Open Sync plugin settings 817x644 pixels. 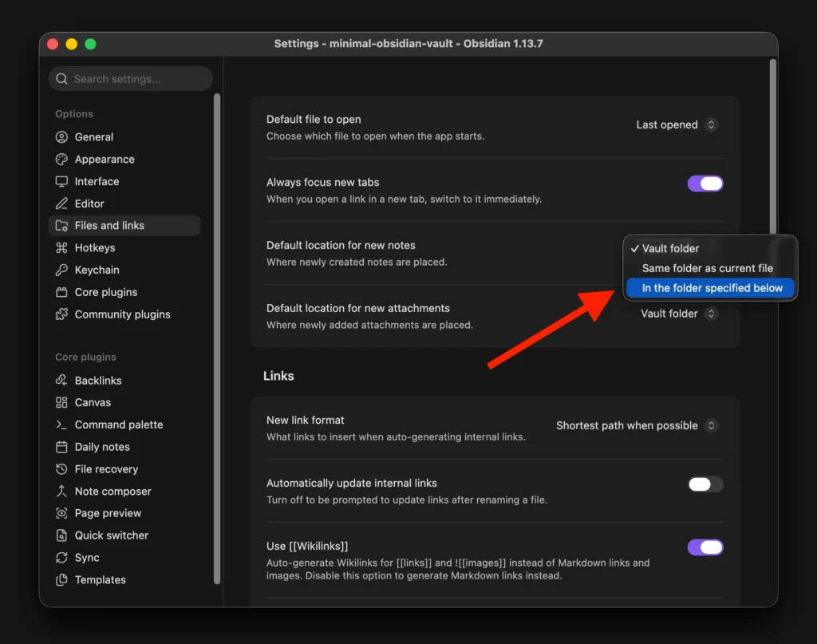pyautogui.click(x=124, y=558)
